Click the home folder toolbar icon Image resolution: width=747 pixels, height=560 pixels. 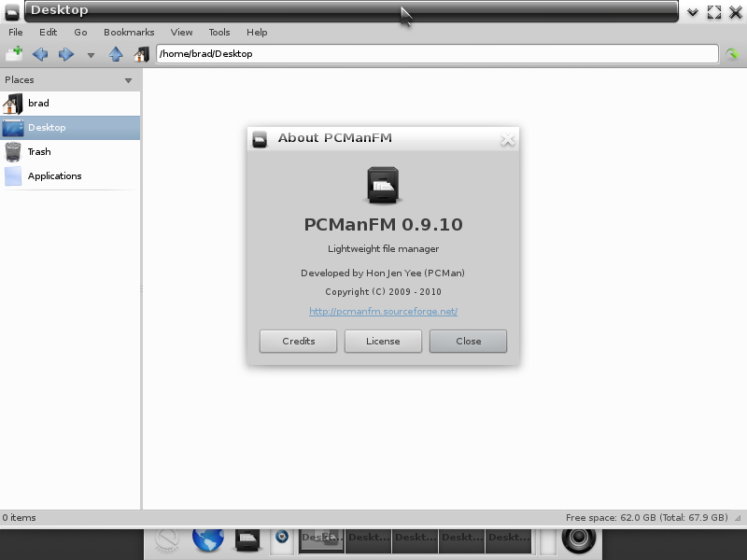point(142,54)
